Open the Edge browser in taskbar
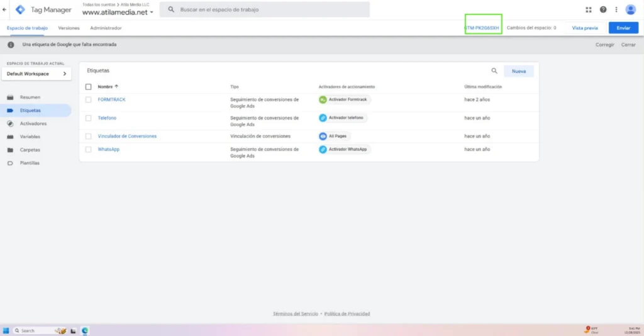Screen dimensions: 644x336 pos(85,331)
